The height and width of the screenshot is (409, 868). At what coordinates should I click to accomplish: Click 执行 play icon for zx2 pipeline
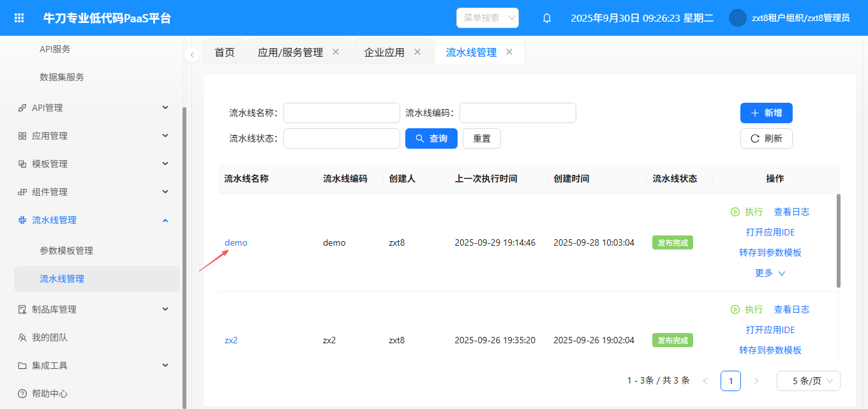(x=735, y=309)
